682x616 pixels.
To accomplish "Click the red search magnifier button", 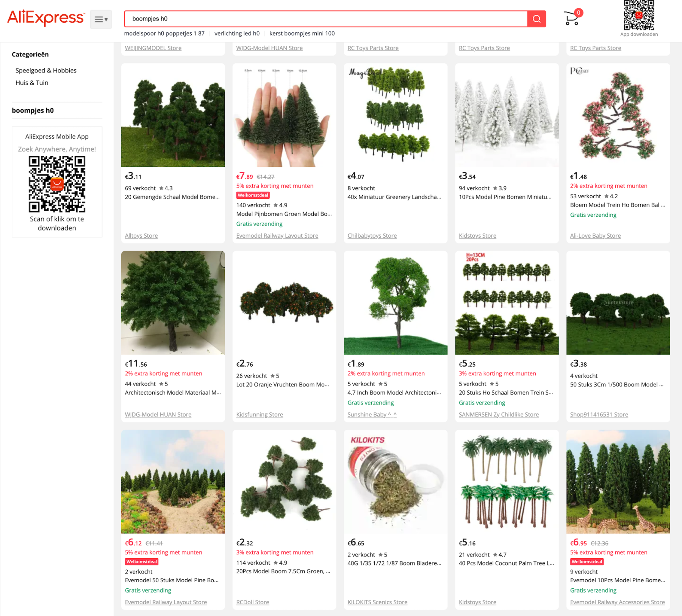I will pos(536,19).
